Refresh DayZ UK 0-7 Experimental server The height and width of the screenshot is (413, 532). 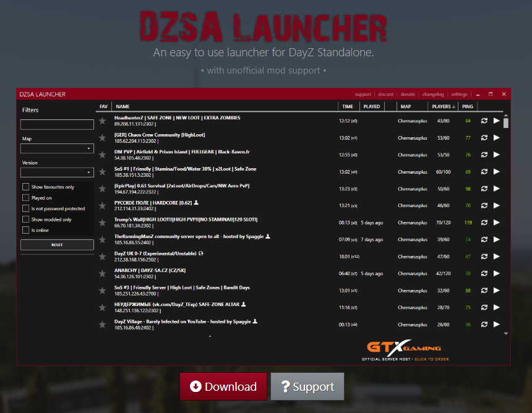[x=484, y=257]
